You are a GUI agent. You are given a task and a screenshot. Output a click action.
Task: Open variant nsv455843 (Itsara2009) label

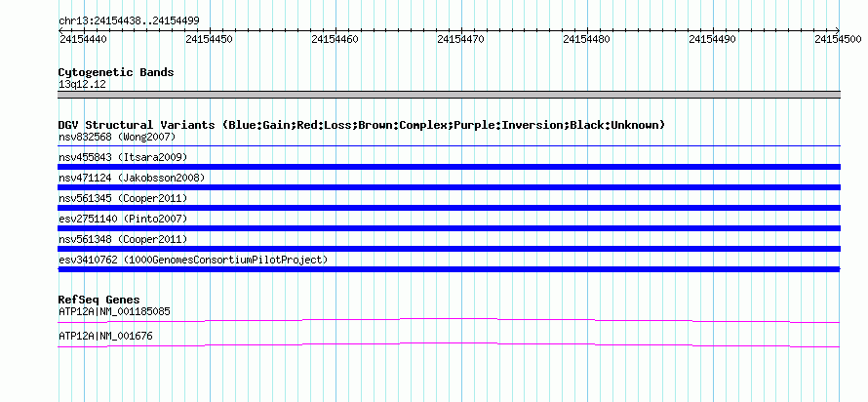pyautogui.click(x=123, y=157)
